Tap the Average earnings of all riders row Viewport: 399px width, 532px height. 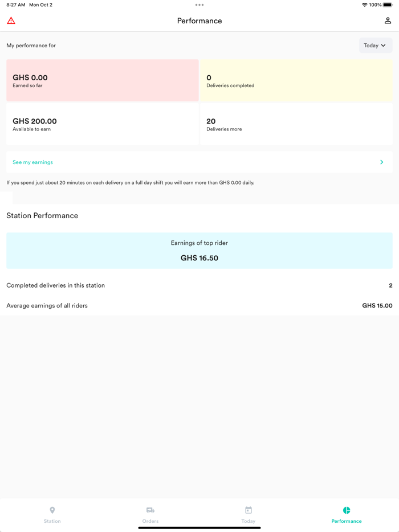pyautogui.click(x=199, y=305)
